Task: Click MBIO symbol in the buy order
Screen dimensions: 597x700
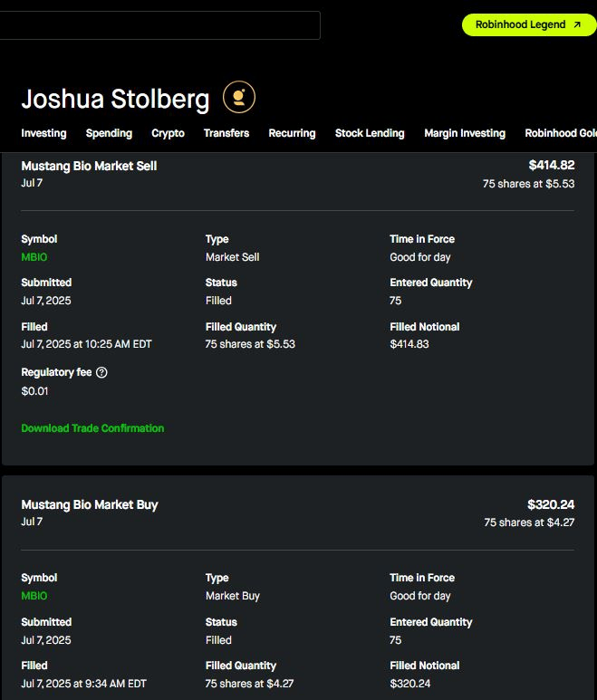Action: [34, 596]
